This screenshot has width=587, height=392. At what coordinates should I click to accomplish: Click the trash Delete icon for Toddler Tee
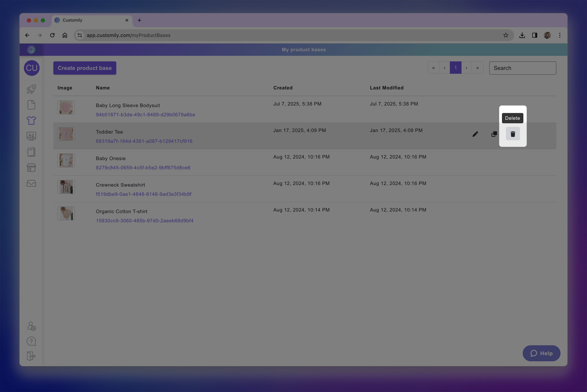click(513, 134)
